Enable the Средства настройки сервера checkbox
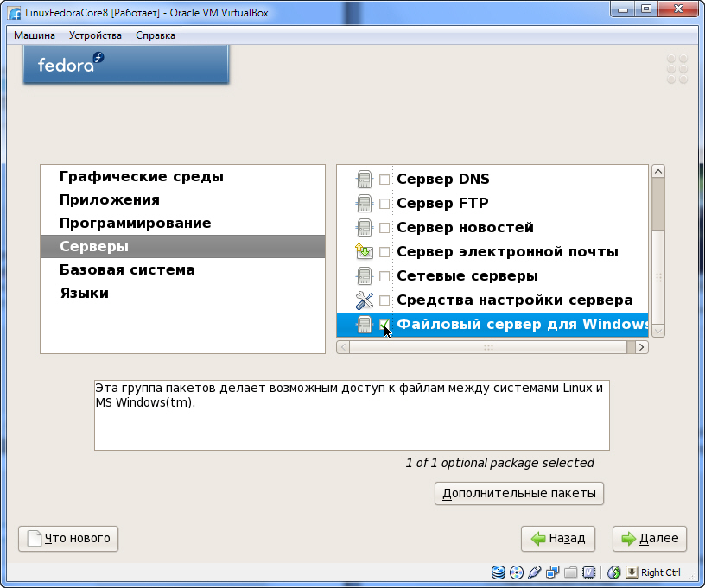This screenshot has height=588, width=705. [x=384, y=300]
